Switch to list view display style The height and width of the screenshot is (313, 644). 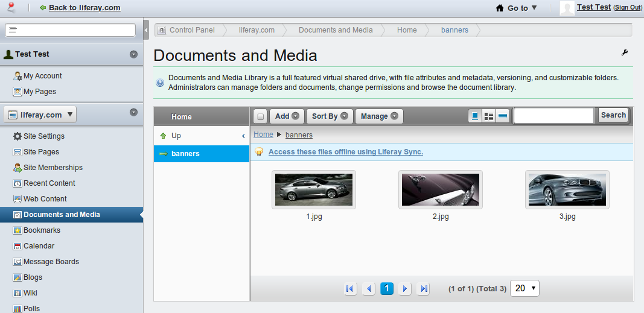[503, 116]
